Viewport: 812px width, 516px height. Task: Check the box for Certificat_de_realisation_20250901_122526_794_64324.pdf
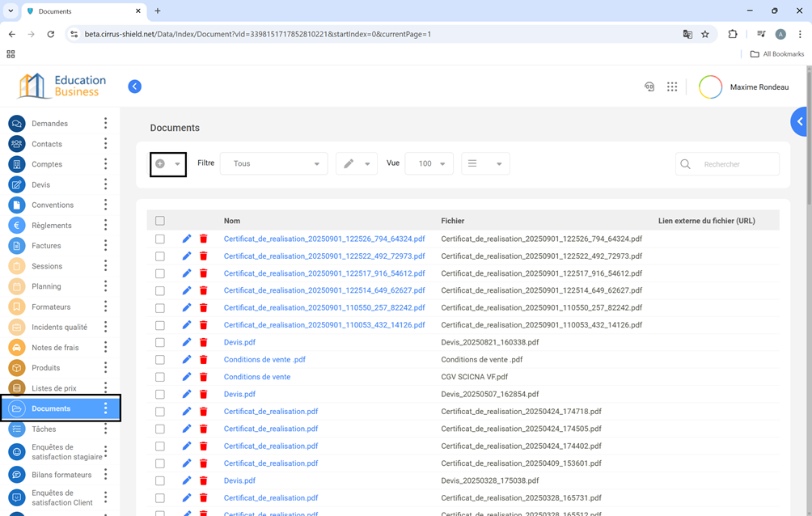[x=160, y=239]
